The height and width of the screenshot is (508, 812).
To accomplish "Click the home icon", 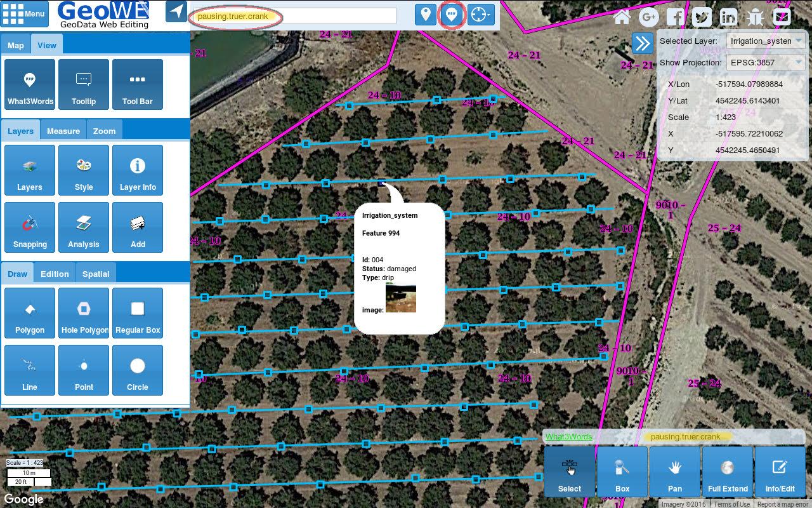I will point(622,17).
